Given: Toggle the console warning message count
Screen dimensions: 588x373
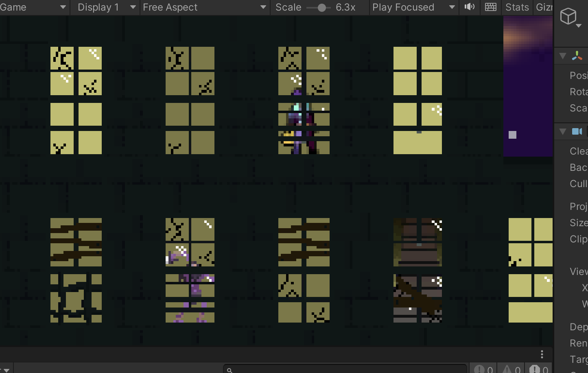Looking at the screenshot, I should pyautogui.click(x=511, y=369).
